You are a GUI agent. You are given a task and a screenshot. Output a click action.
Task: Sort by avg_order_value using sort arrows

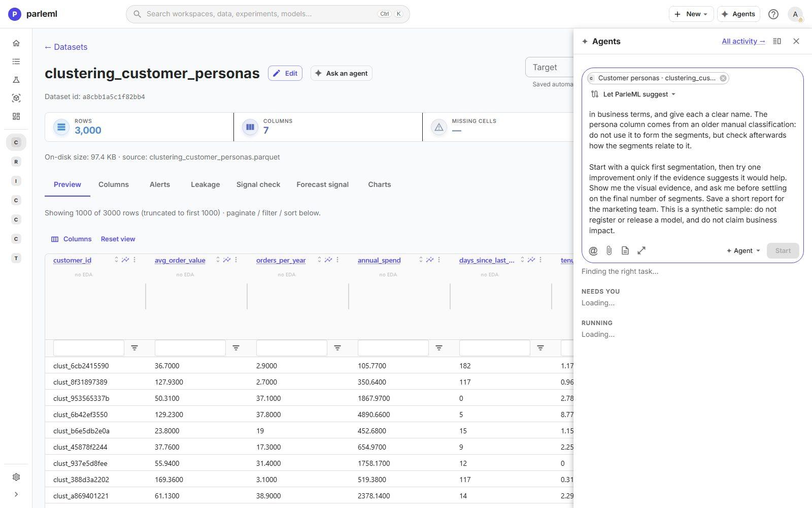(218, 260)
